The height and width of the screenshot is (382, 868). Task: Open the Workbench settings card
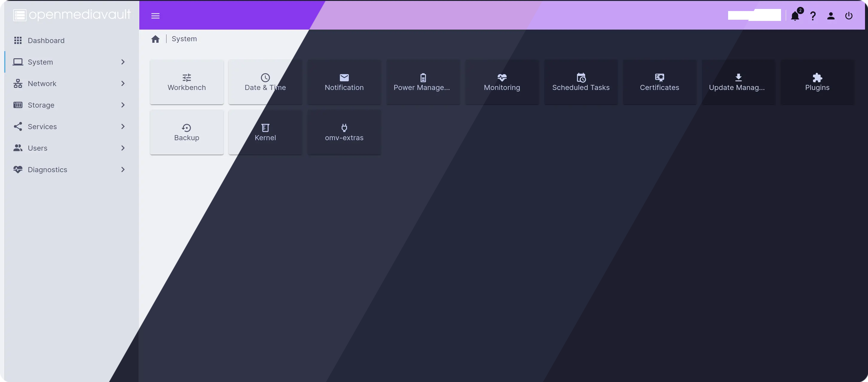pos(187,82)
